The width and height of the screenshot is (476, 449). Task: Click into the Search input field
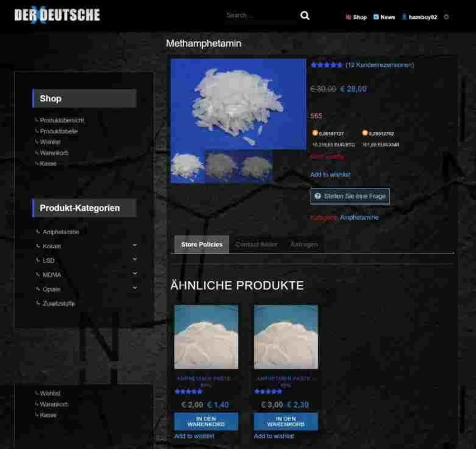click(261, 16)
